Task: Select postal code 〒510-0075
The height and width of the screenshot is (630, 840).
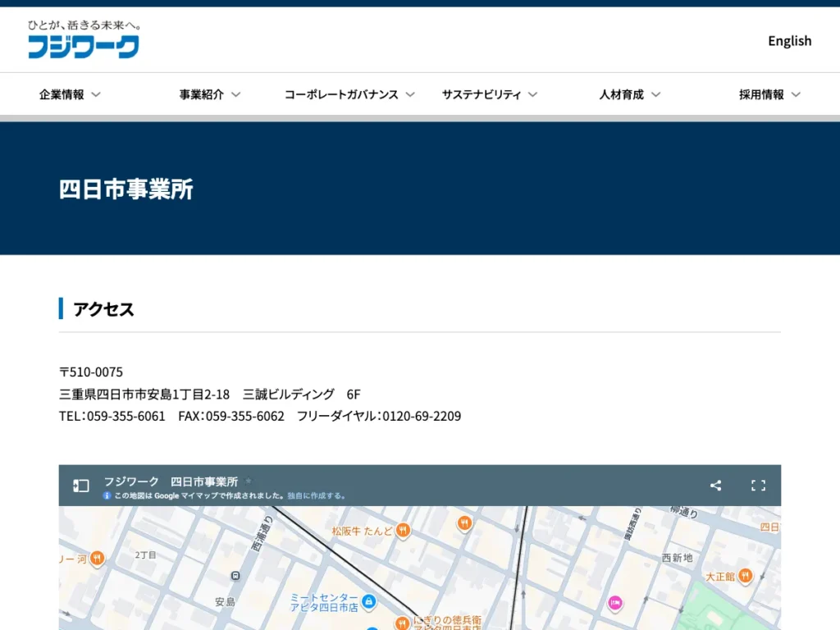Action: pos(90,372)
